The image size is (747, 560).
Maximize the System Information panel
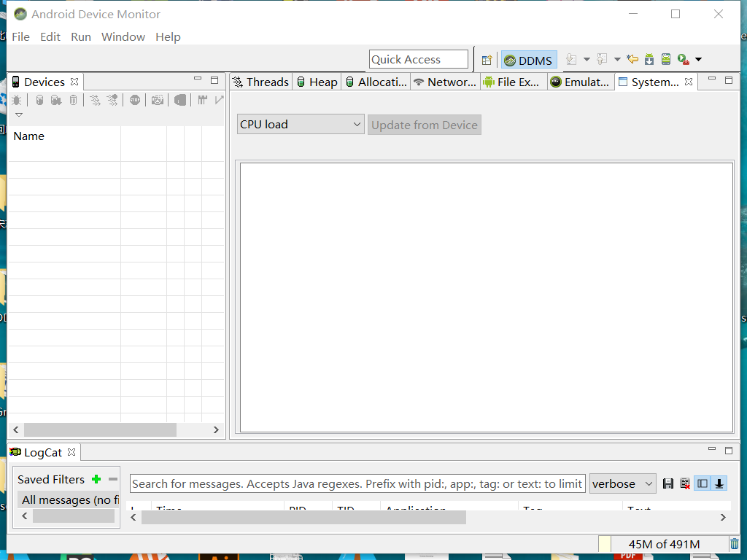click(x=729, y=80)
